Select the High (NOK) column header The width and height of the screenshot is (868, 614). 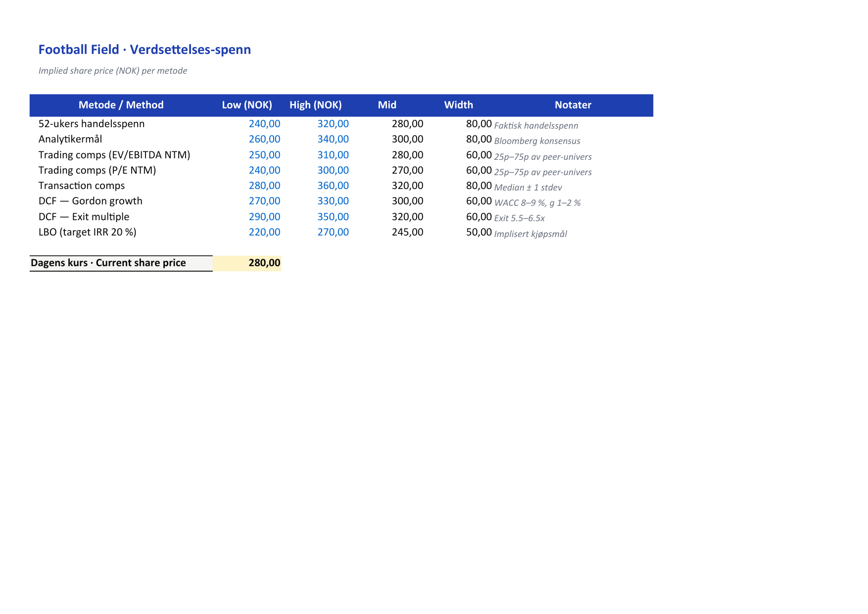coord(316,105)
